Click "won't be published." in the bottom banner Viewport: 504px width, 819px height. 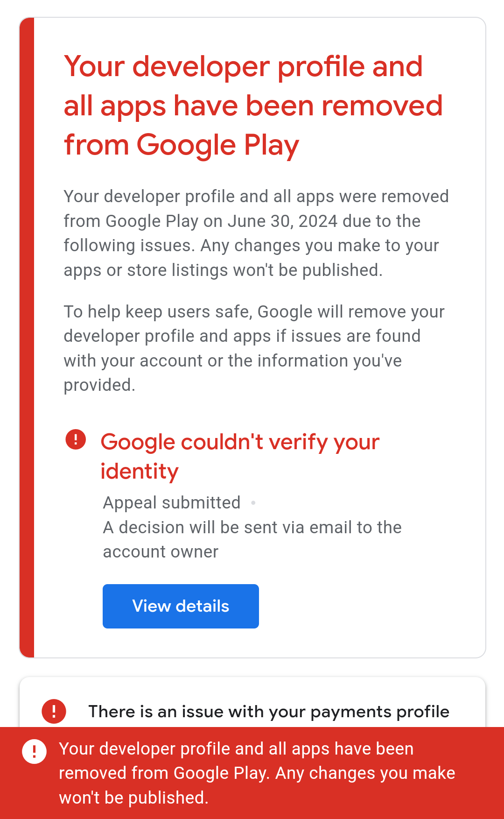pos(133,798)
